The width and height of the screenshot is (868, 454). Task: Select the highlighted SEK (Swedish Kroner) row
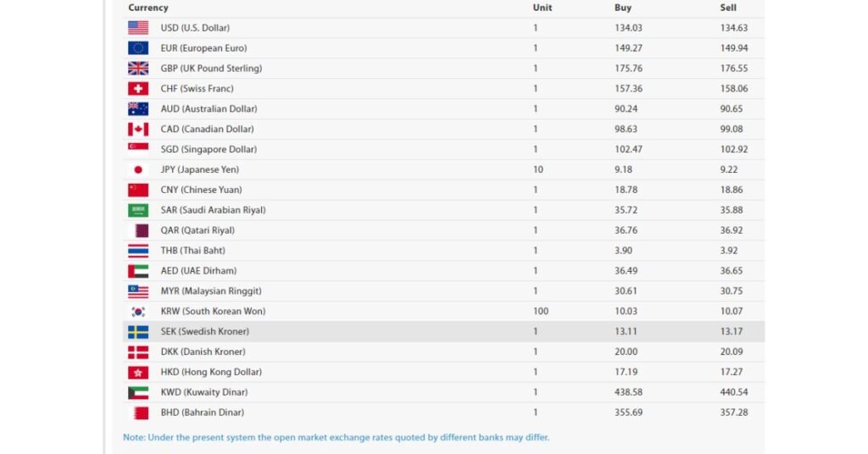point(443,332)
